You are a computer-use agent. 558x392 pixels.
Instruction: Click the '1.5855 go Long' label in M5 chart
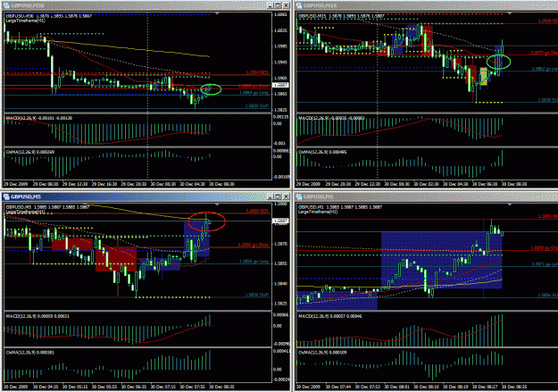254,262
